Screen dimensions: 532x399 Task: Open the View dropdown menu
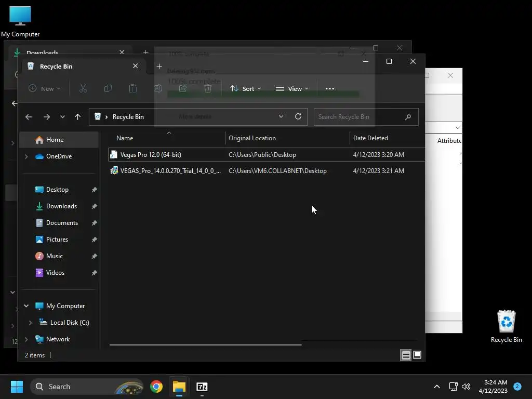tap(292, 88)
